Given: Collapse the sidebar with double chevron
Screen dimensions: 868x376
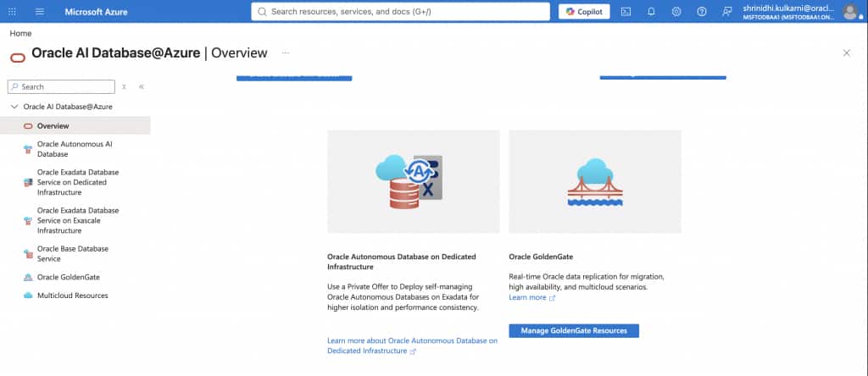Looking at the screenshot, I should coord(142,87).
